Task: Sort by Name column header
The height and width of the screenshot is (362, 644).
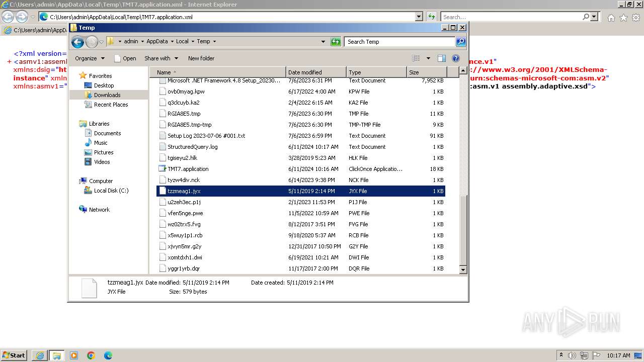Action: pyautogui.click(x=217, y=72)
